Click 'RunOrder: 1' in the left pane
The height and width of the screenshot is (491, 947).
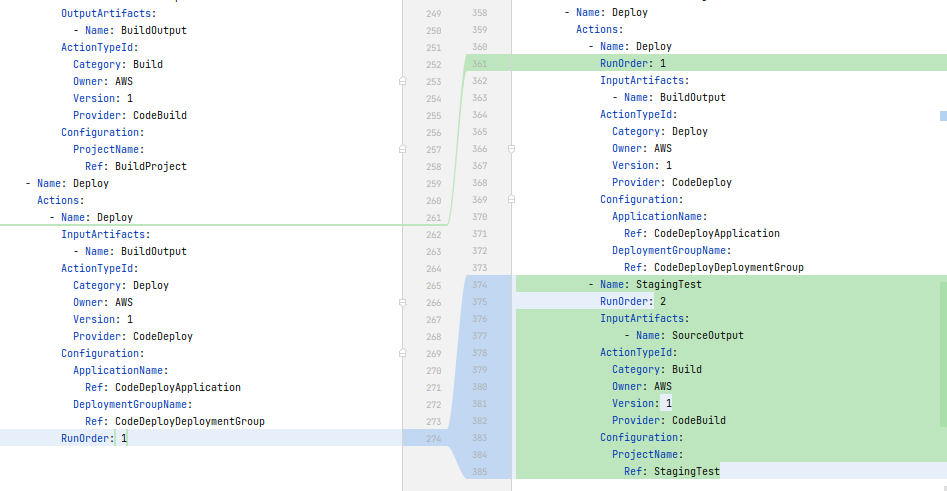click(x=93, y=438)
